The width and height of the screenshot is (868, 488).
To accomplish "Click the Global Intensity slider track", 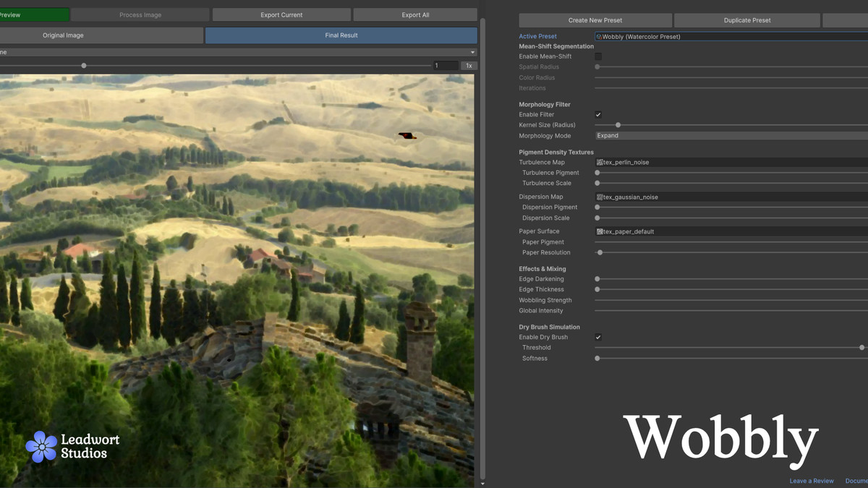I will (731, 311).
